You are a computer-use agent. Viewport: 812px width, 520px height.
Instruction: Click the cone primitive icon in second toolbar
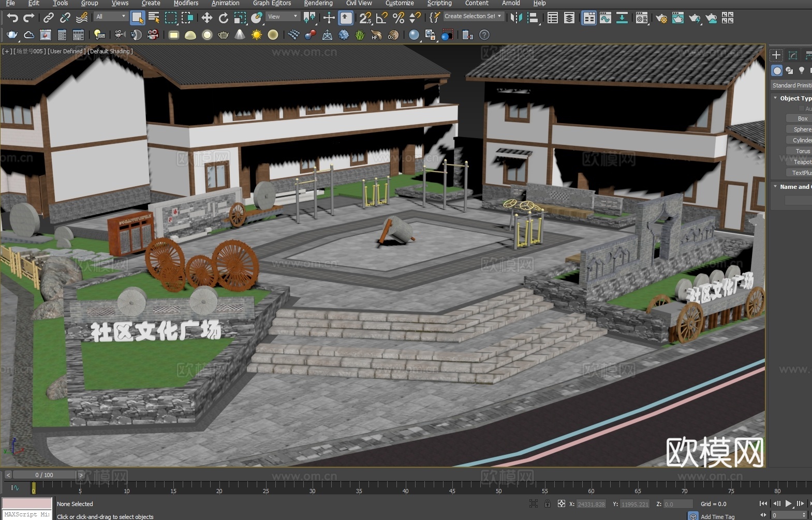click(240, 35)
